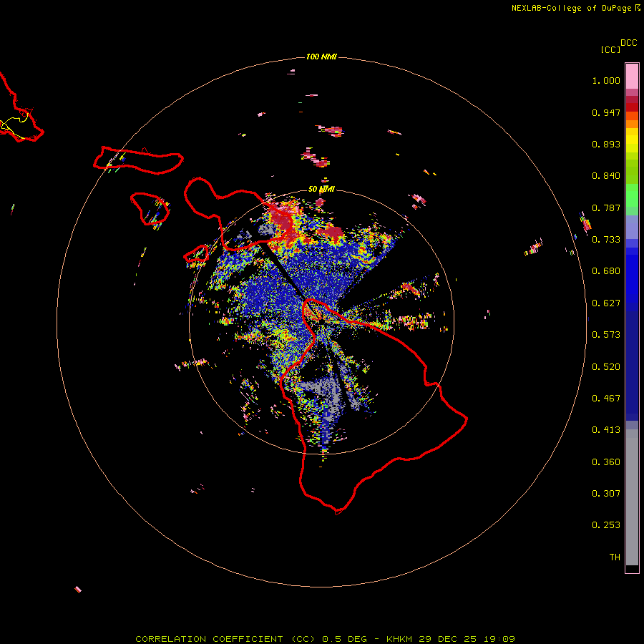Viewport: 644px width, 644px height.
Task: Click the 50 NMI range ring label
Action: coord(321,190)
